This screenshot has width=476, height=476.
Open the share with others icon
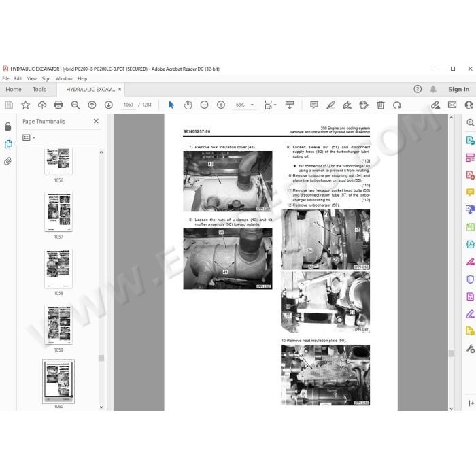pyautogui.click(x=469, y=105)
